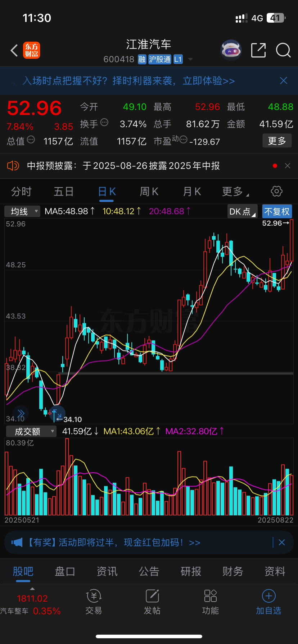Tap the L1 quote level badge
The image size is (298, 644).
178,59
